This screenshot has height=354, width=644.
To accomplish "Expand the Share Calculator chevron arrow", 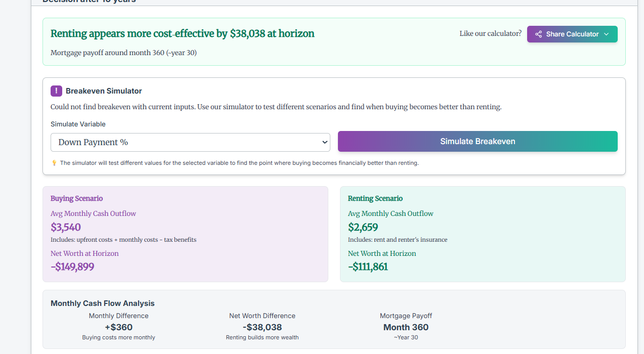I will pyautogui.click(x=607, y=34).
